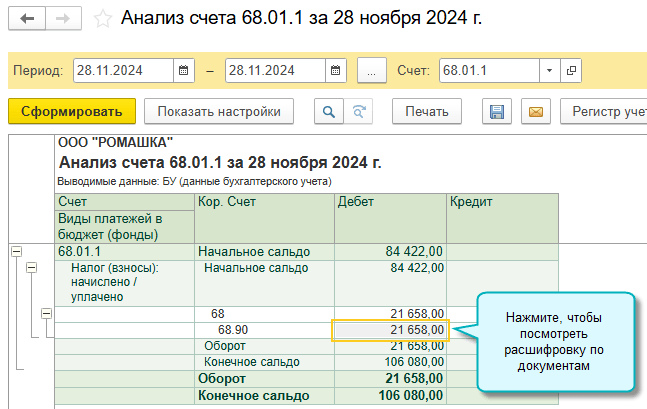This screenshot has width=647, height=409.
Task: Open account field selection form icon
Action: [x=571, y=71]
